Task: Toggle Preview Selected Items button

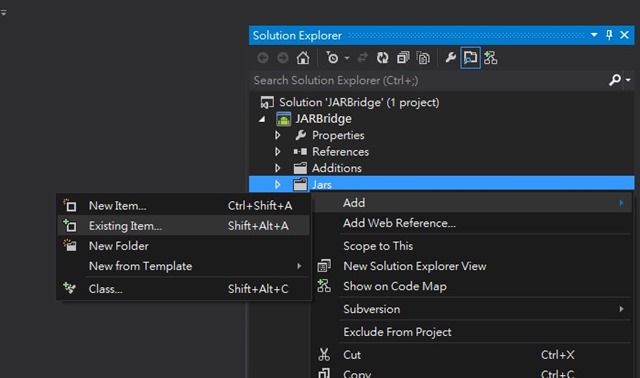Action: point(471,58)
